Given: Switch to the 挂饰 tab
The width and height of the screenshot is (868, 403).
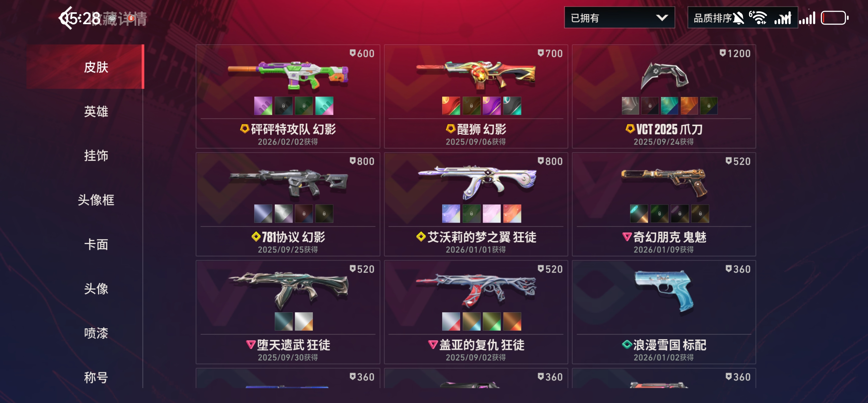Looking at the screenshot, I should tap(96, 156).
